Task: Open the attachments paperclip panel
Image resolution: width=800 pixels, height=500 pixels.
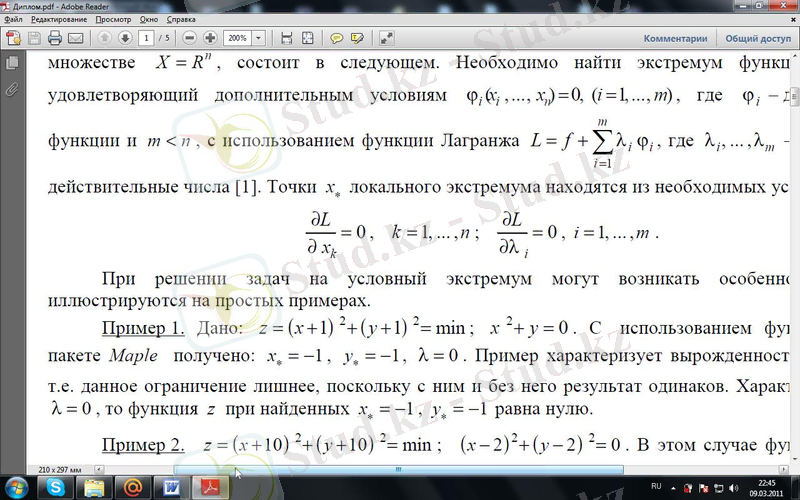Action: (x=12, y=88)
